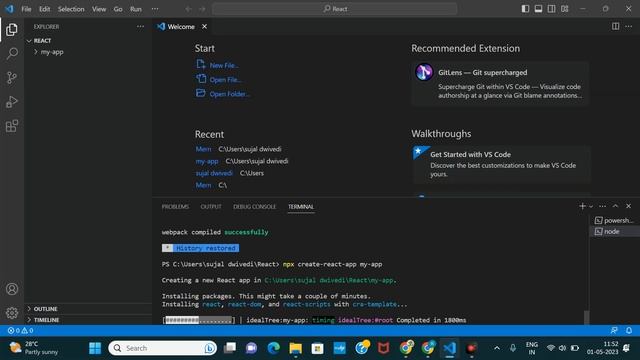Open terminal launch profile dropdown
The image size is (640, 360).
point(591,207)
